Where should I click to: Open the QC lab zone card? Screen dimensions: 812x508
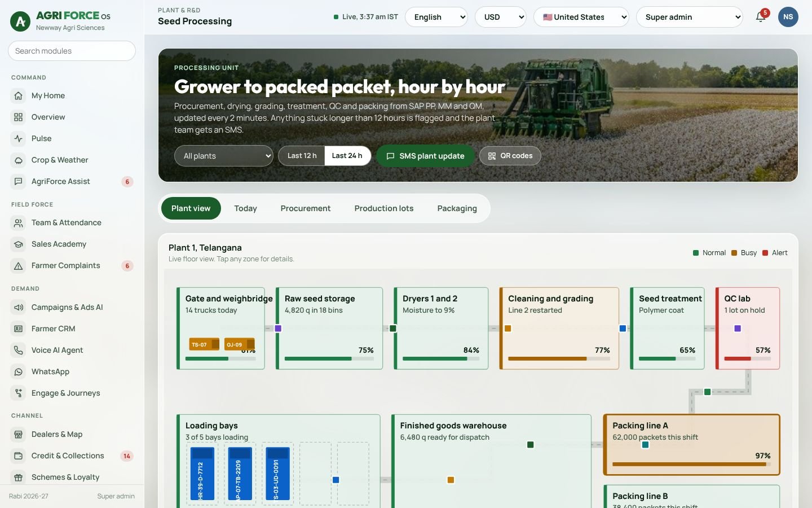748,329
